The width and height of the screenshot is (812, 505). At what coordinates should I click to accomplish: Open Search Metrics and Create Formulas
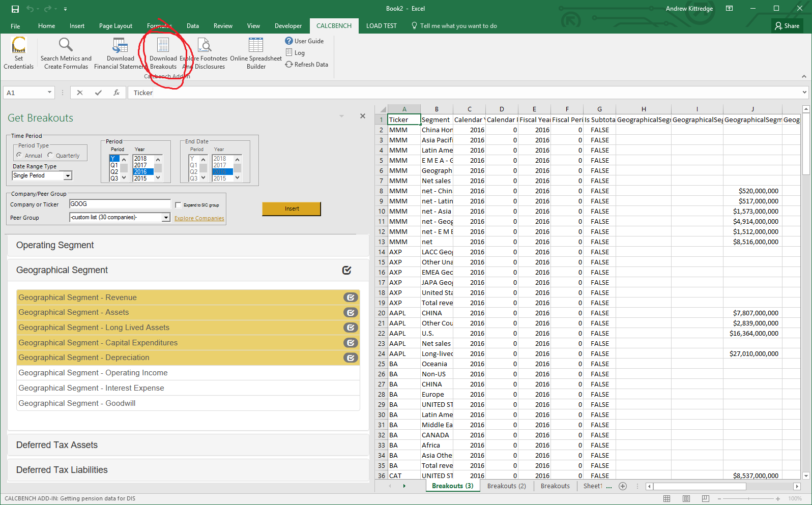click(x=66, y=53)
